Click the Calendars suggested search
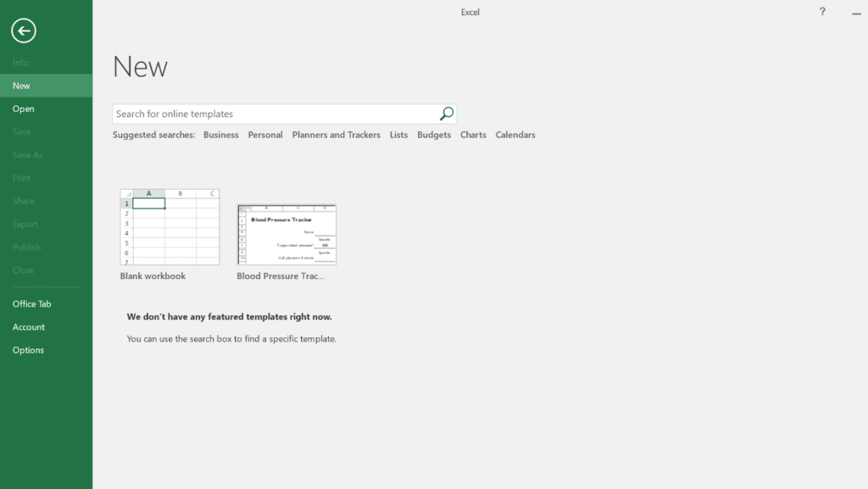The height and width of the screenshot is (489, 868). [x=515, y=135]
